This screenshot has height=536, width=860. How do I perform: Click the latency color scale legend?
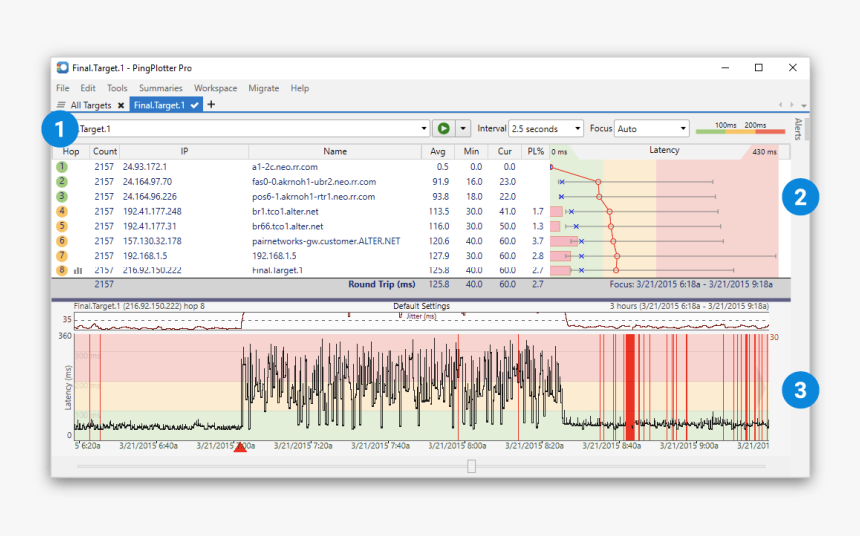click(740, 128)
